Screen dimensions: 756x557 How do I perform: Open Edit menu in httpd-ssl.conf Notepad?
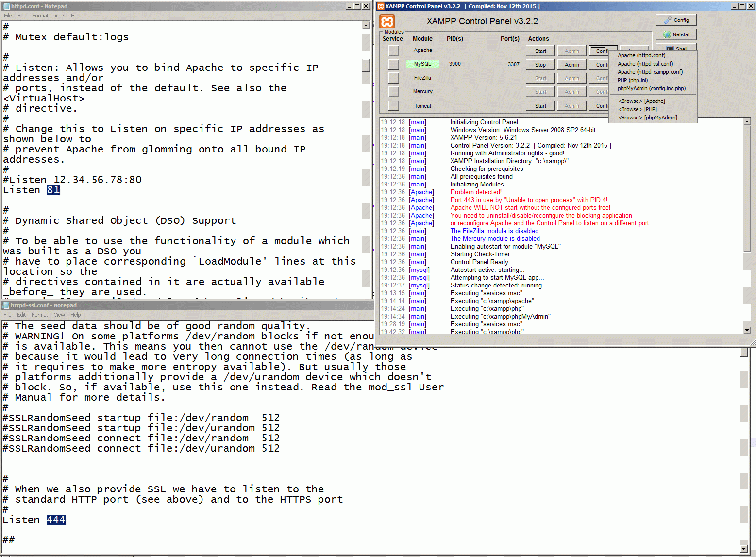pyautogui.click(x=21, y=315)
